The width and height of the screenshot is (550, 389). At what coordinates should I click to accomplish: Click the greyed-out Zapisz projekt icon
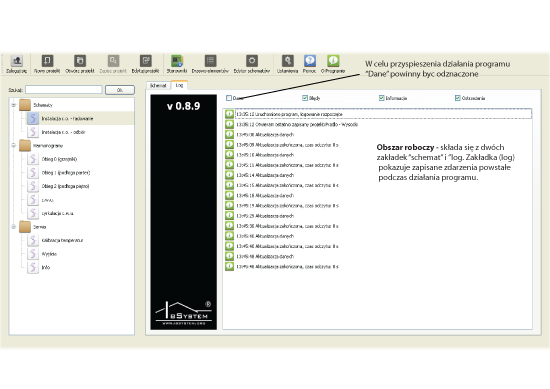[113, 61]
